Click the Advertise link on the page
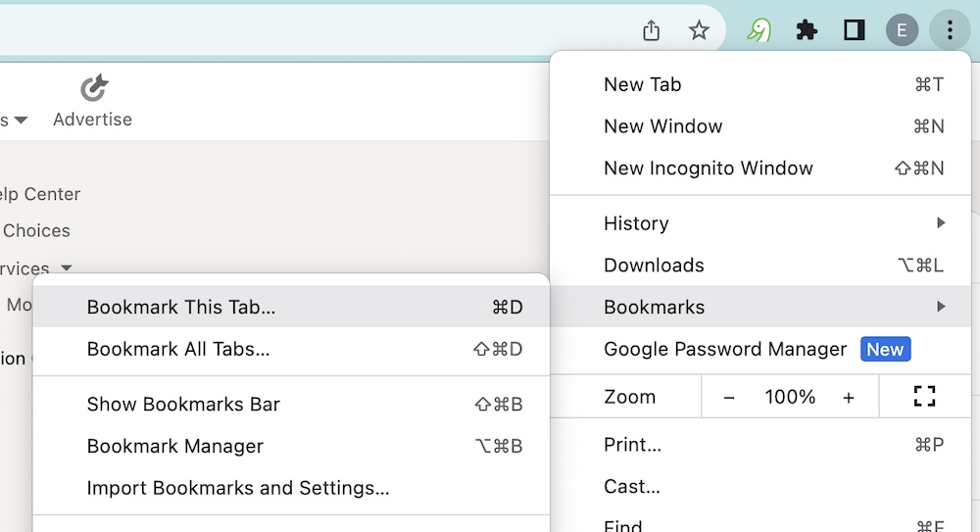The width and height of the screenshot is (980, 532). pos(92,120)
